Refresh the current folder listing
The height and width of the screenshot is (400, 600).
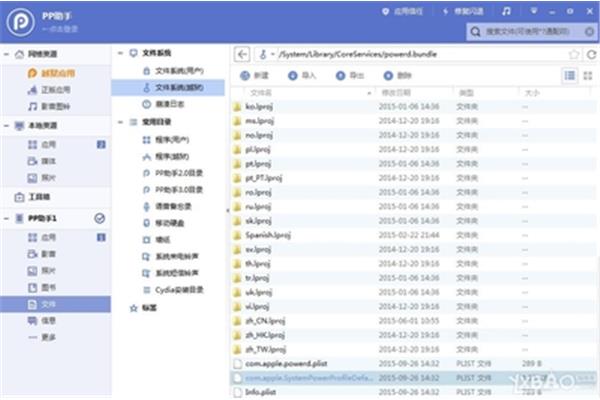pyautogui.click(x=591, y=54)
